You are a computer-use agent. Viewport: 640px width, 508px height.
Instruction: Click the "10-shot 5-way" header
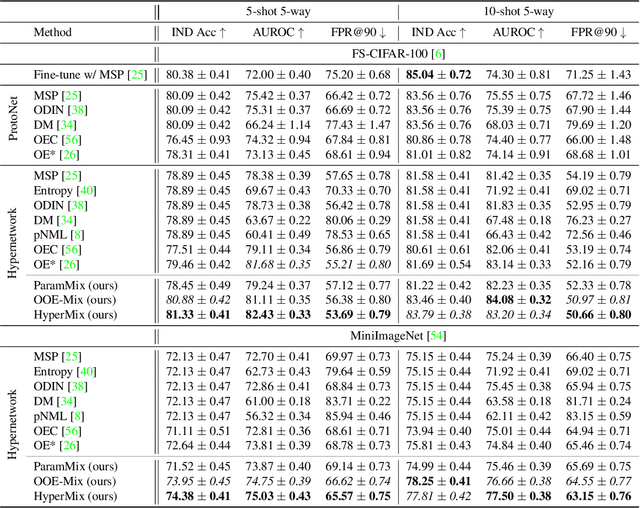click(x=519, y=11)
